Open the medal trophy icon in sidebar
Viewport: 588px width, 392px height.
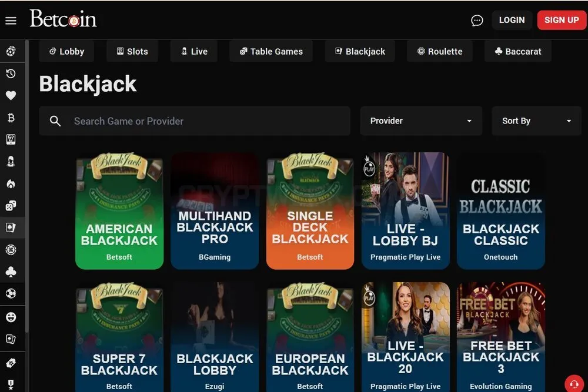point(11,385)
